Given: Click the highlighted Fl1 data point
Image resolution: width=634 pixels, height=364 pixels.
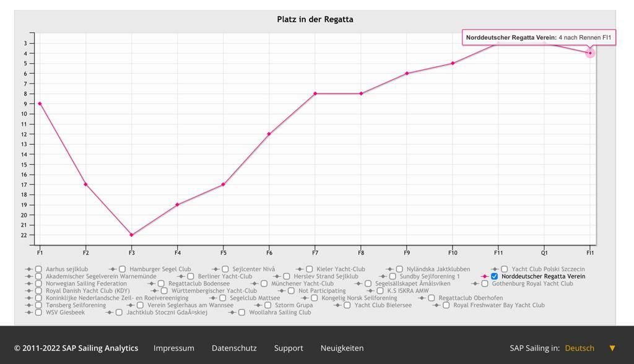Looking at the screenshot, I should 590,53.
